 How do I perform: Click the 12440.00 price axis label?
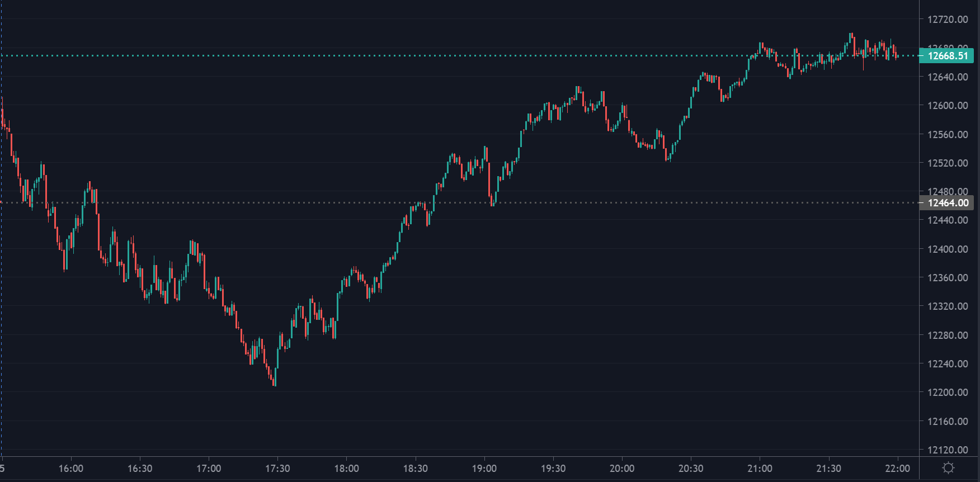[948, 220]
